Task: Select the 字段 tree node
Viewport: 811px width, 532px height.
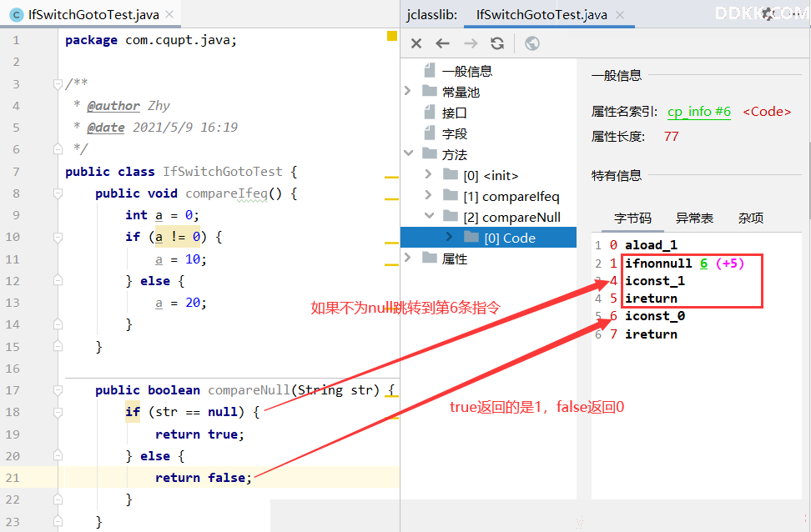Action: click(x=455, y=134)
